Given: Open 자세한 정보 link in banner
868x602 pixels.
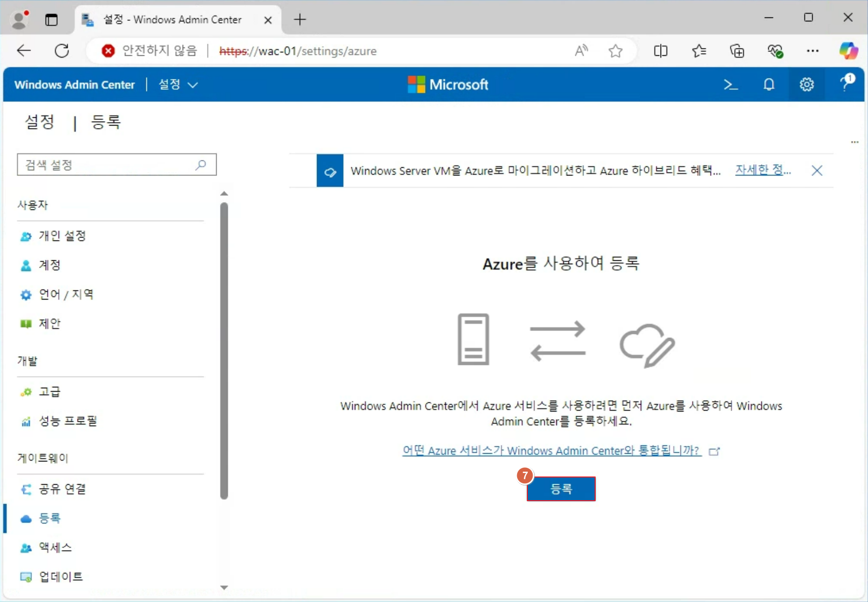Looking at the screenshot, I should [x=763, y=170].
